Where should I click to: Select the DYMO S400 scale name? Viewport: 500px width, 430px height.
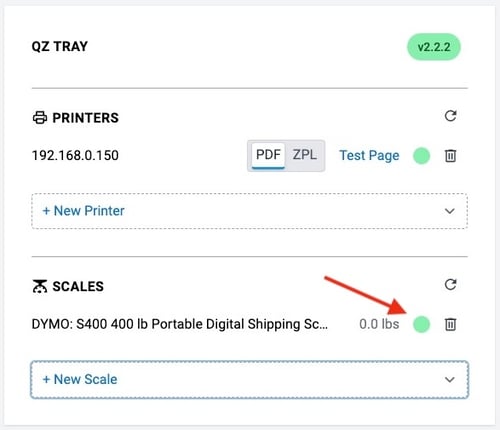pos(179,324)
